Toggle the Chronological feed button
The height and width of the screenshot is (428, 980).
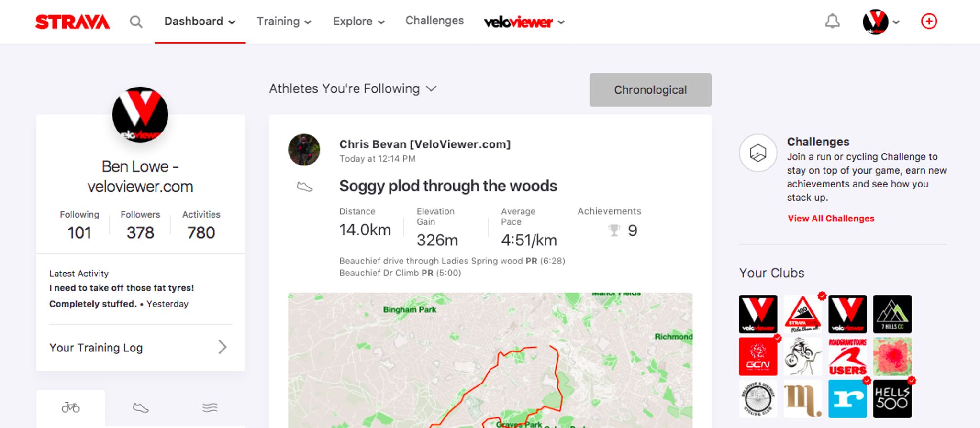(650, 90)
